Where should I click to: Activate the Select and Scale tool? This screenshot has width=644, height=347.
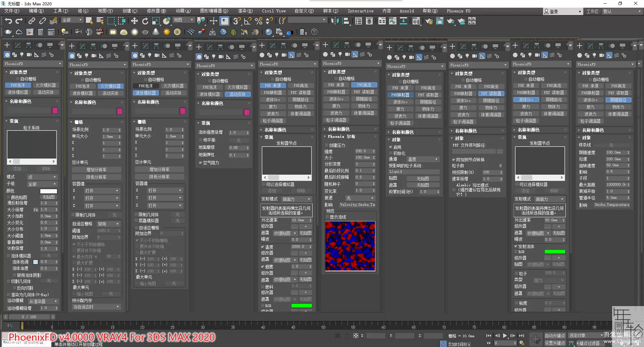156,21
